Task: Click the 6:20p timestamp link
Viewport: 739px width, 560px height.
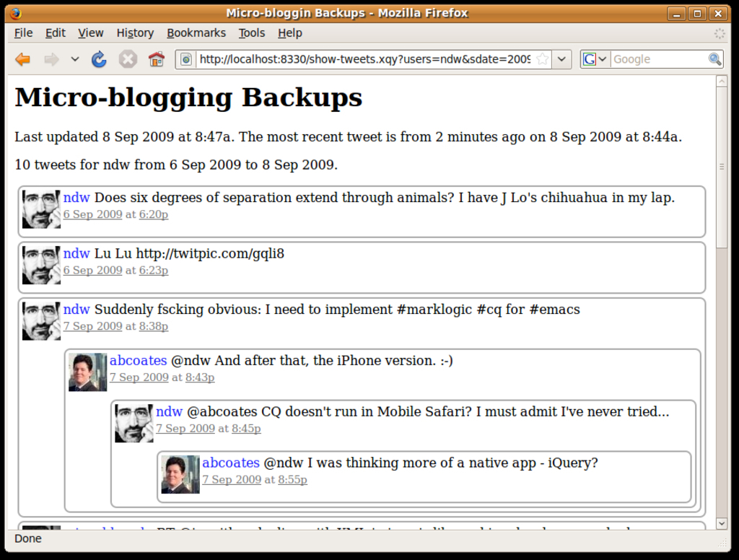Action: pyautogui.click(x=154, y=214)
